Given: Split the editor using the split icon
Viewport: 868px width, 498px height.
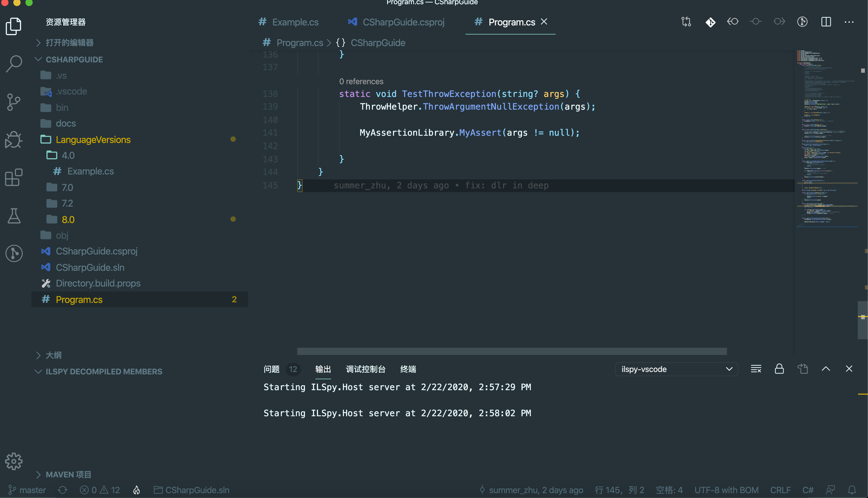Looking at the screenshot, I should tap(826, 22).
